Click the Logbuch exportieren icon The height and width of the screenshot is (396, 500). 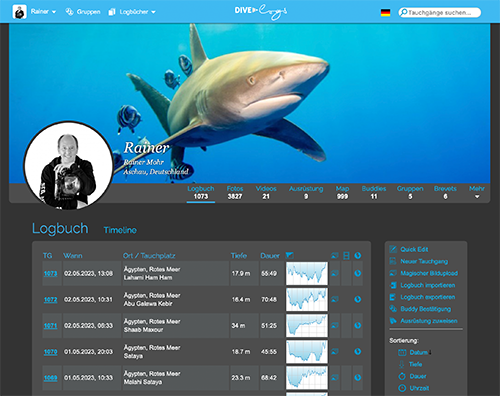pos(393,297)
